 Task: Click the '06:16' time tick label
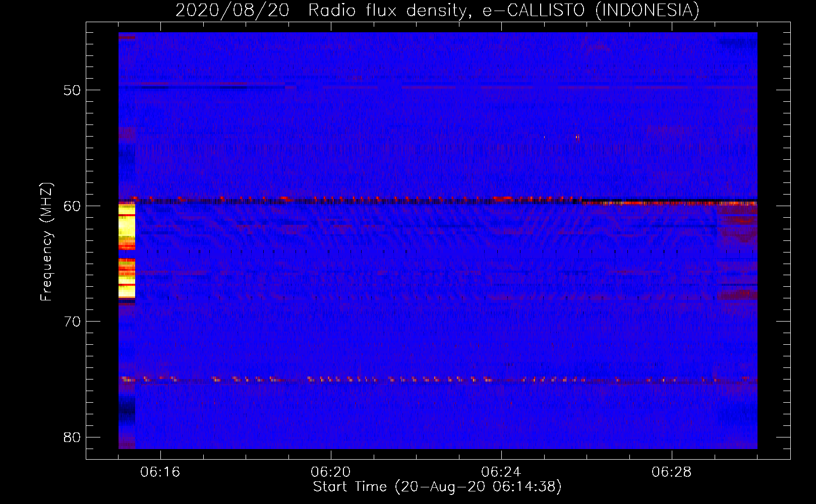coord(160,472)
